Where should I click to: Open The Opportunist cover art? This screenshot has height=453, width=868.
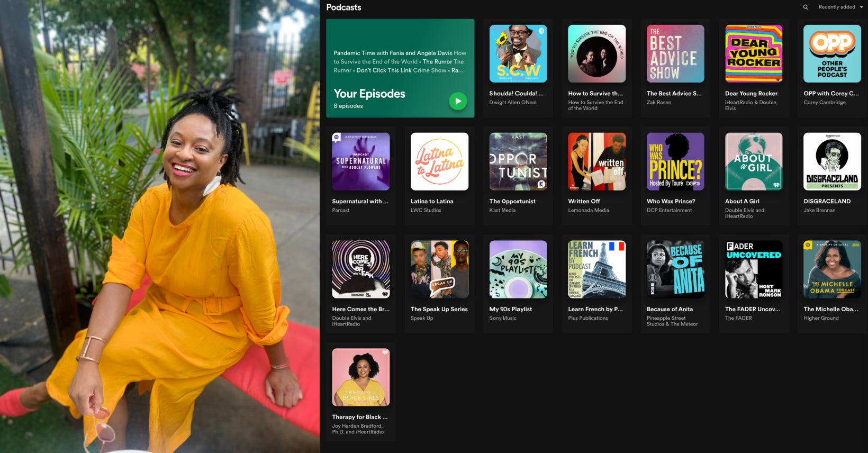point(518,161)
